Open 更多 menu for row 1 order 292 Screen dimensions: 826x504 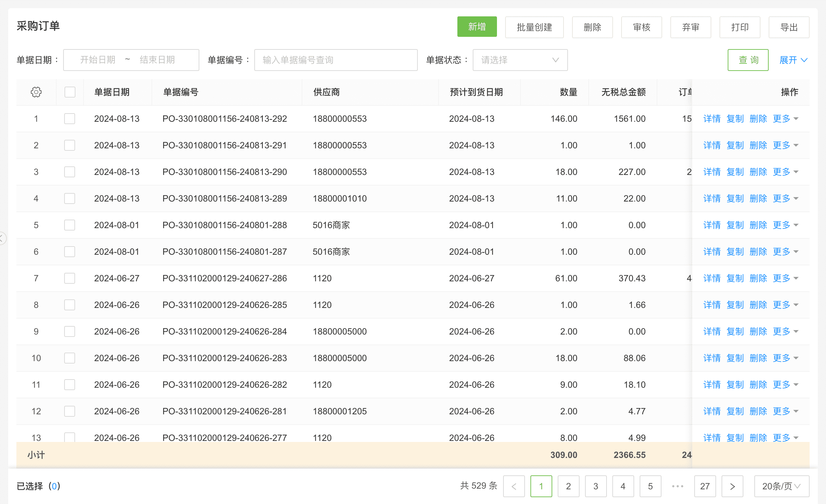(x=785, y=119)
